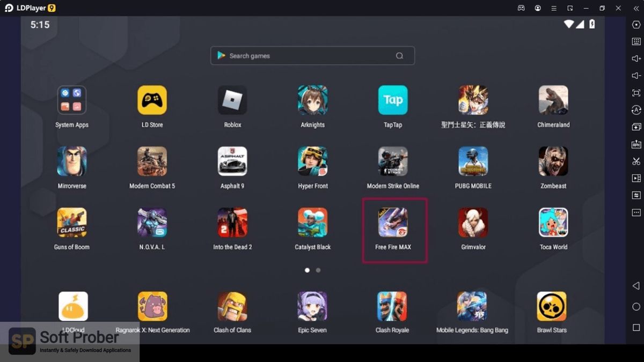Tap the Android home circle button
Image resolution: width=644 pixels, height=362 pixels.
tap(636, 307)
